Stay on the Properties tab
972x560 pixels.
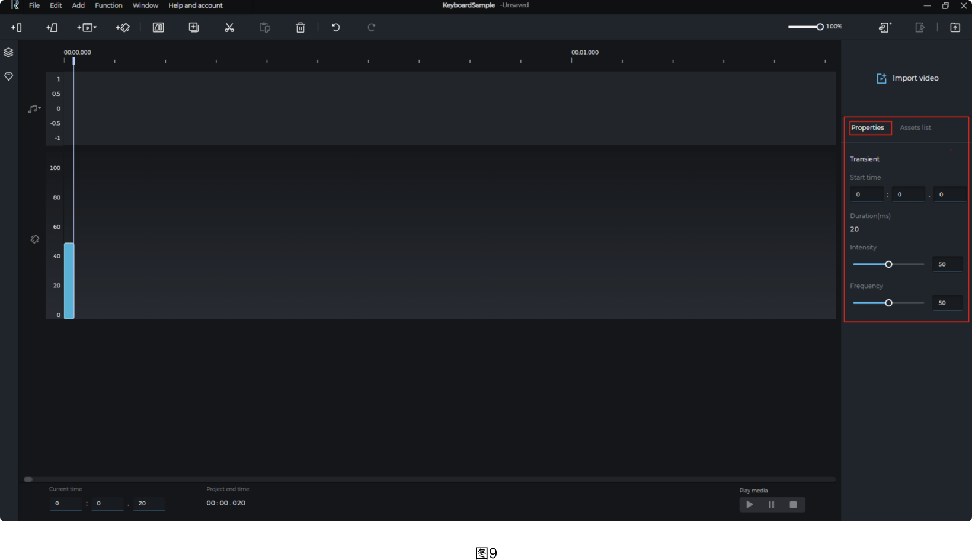pos(869,127)
